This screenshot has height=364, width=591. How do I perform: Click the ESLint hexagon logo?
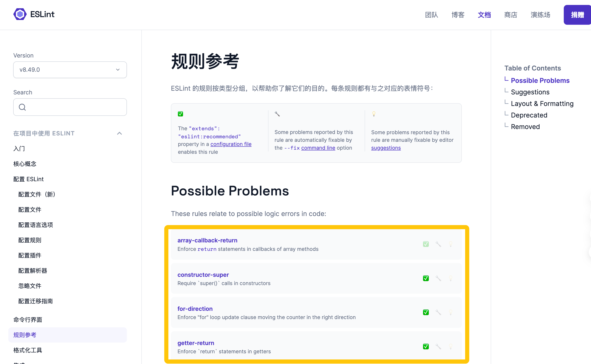(20, 14)
